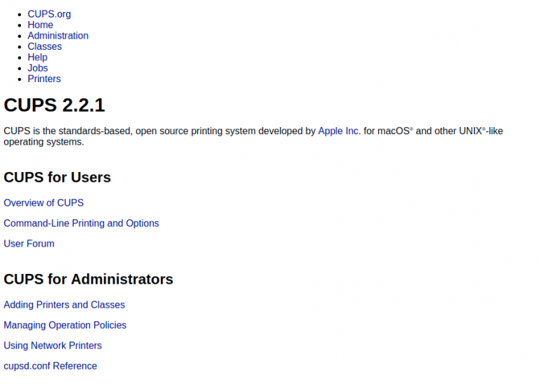Open the cupsd.conf Reference link
Image resolution: width=540 pixels, height=392 pixels.
point(50,366)
